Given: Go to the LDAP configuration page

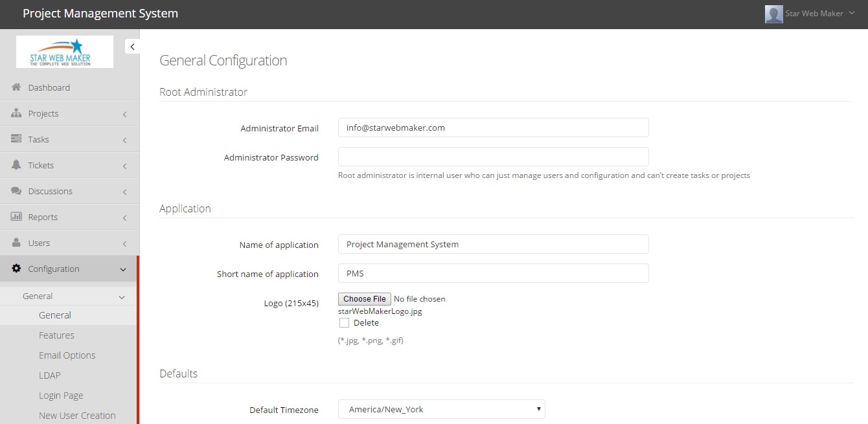Looking at the screenshot, I should (49, 375).
